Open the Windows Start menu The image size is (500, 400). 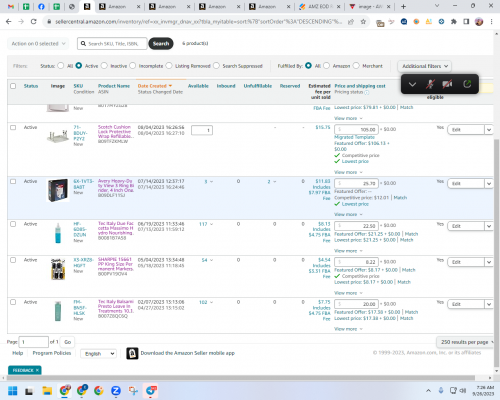[13, 390]
